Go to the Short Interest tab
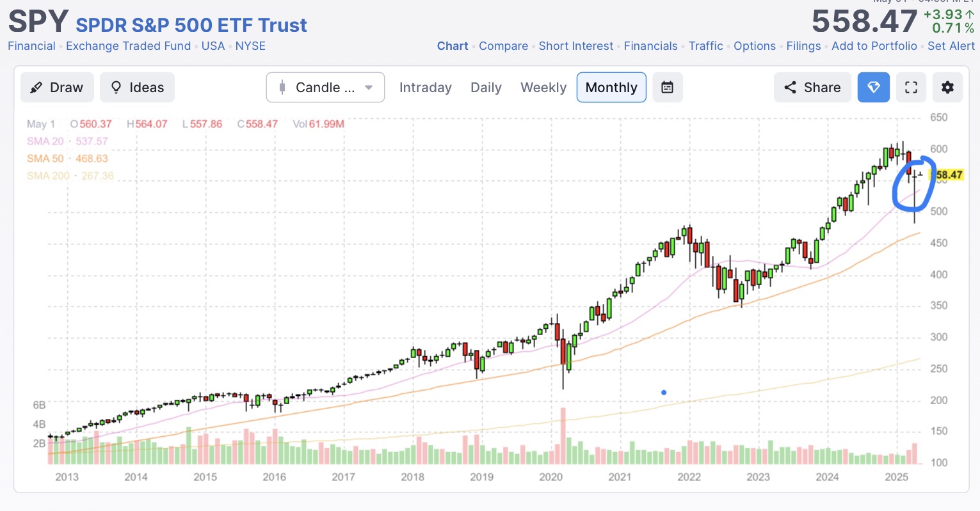 pyautogui.click(x=575, y=46)
